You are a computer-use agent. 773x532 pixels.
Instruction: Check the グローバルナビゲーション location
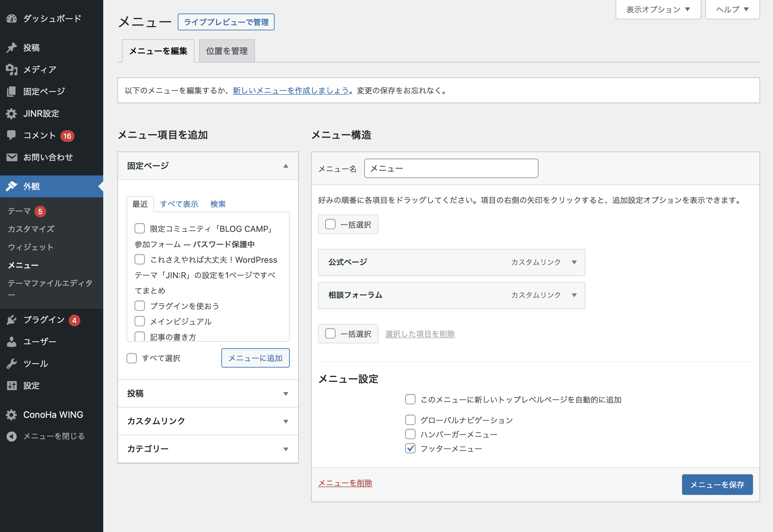(410, 420)
